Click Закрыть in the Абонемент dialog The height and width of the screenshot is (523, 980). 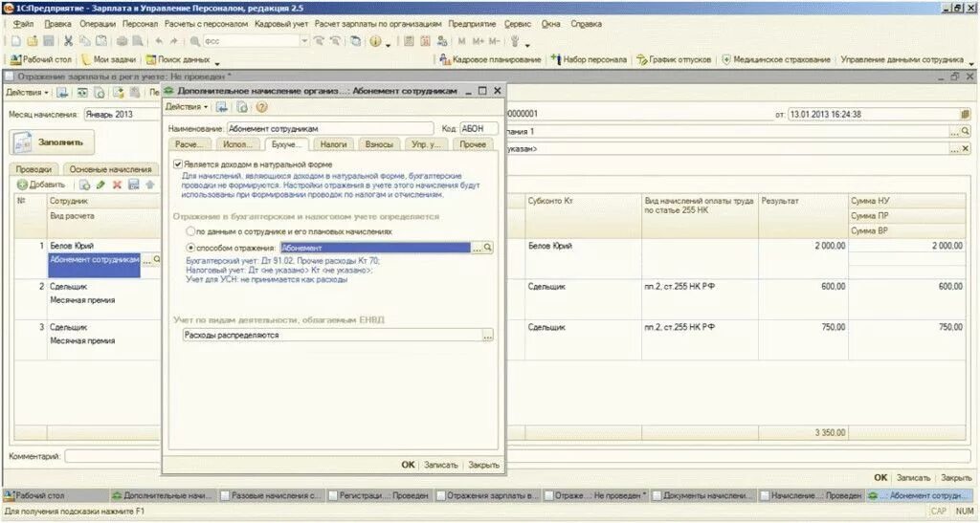[x=483, y=465]
